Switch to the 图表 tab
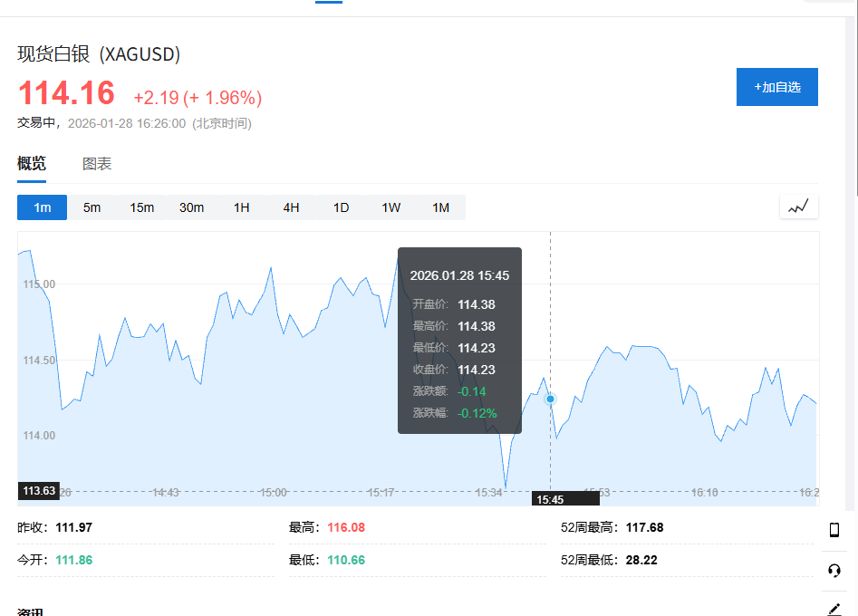The height and width of the screenshot is (616, 858). coord(97,164)
